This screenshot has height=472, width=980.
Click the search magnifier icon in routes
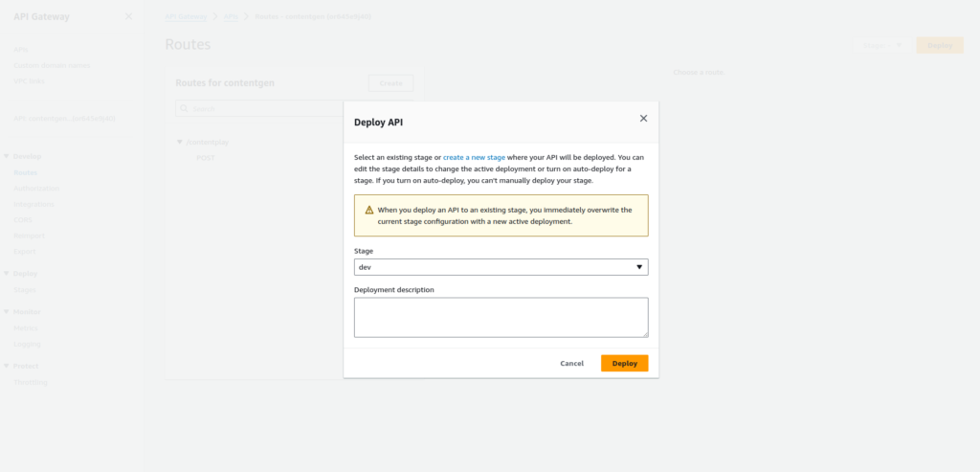pos(185,109)
